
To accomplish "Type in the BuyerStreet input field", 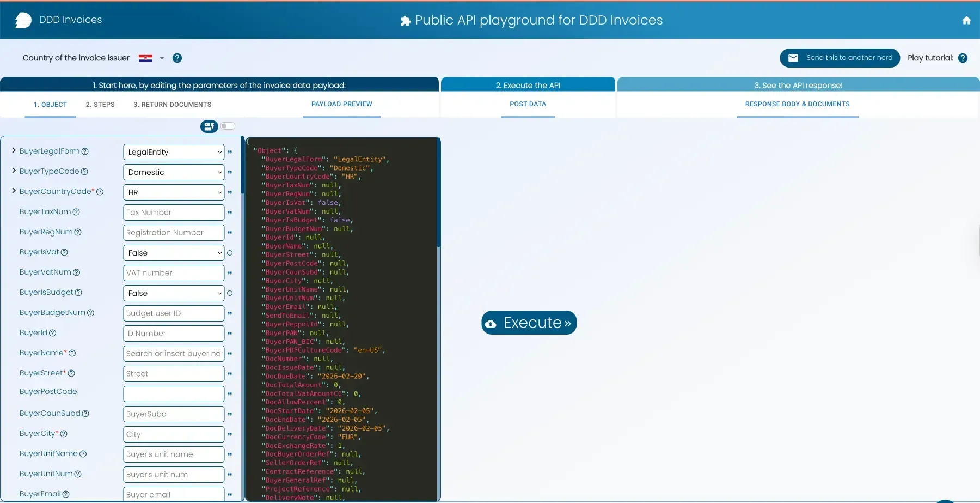I will tap(173, 374).
